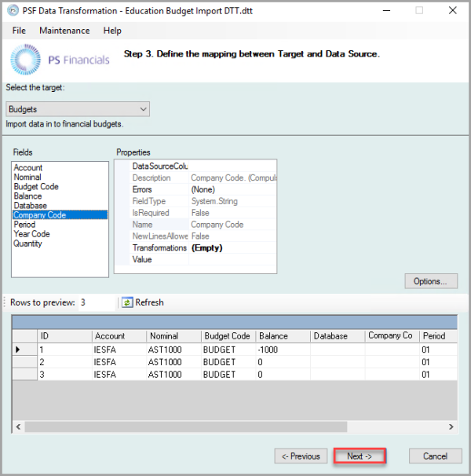Click the Value property field
Image resolution: width=471 pixels, height=476 pixels.
tap(232, 260)
